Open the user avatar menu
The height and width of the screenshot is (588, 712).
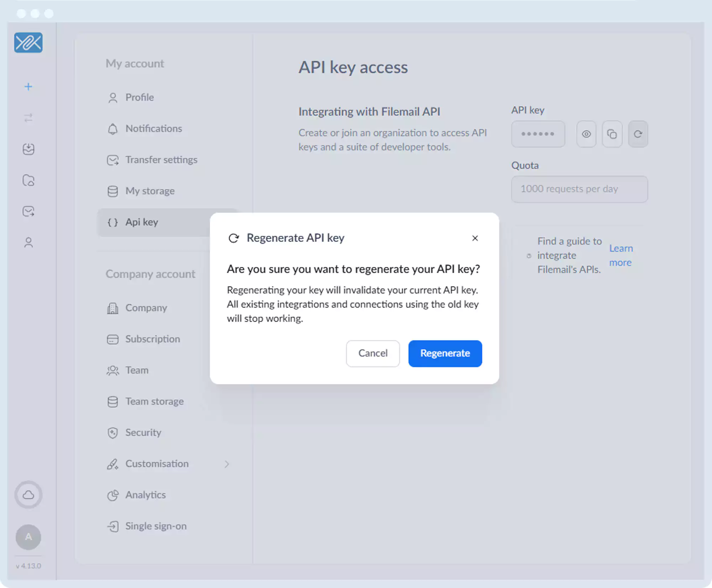point(28,537)
